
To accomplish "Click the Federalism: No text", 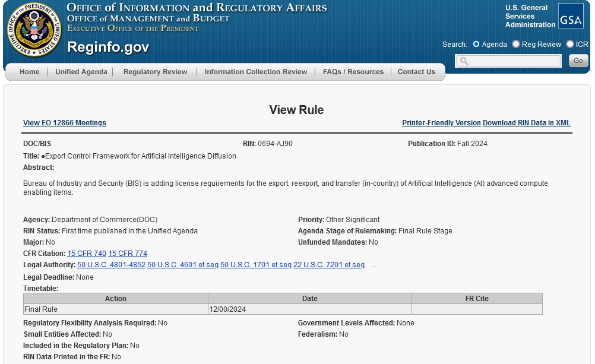I will (x=323, y=334).
